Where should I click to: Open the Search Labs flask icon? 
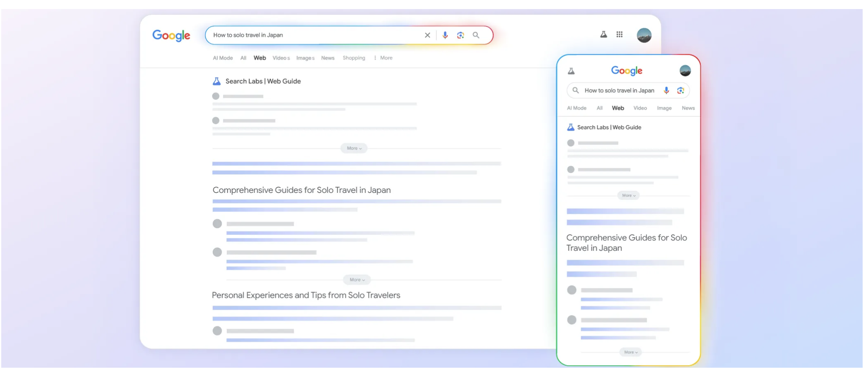pyautogui.click(x=603, y=35)
